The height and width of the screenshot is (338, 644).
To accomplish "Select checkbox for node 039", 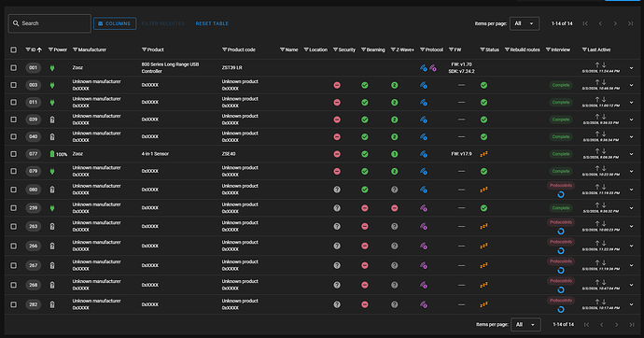I will [x=14, y=120].
